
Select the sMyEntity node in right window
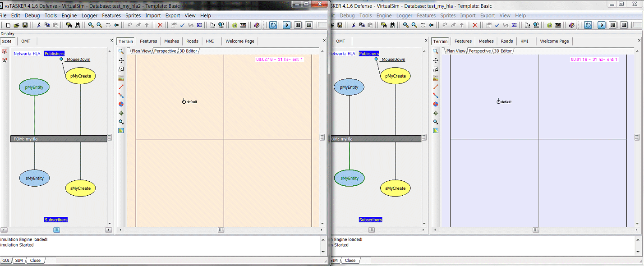click(x=350, y=178)
